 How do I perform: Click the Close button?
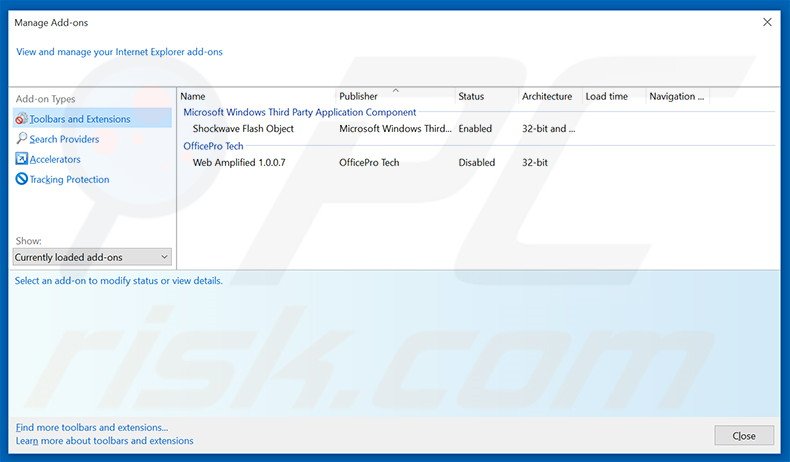point(744,436)
